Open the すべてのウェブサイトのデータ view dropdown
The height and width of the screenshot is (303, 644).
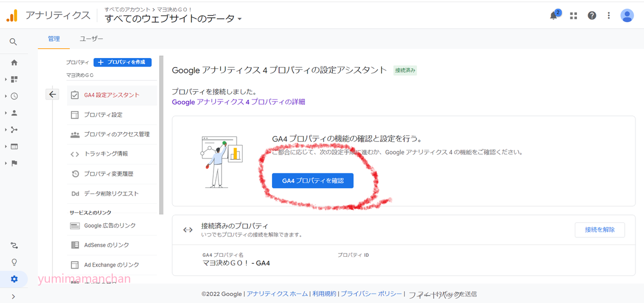pyautogui.click(x=173, y=19)
